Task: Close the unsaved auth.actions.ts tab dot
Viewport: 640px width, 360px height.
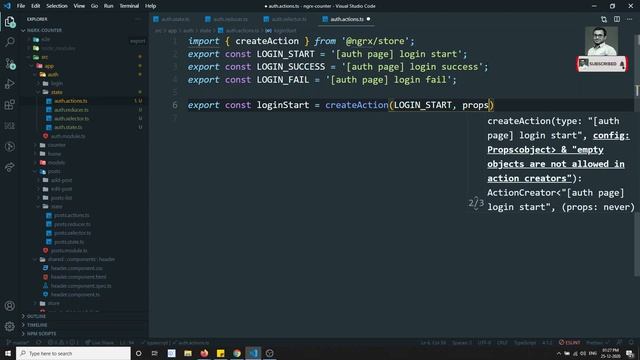Action: click(x=369, y=19)
